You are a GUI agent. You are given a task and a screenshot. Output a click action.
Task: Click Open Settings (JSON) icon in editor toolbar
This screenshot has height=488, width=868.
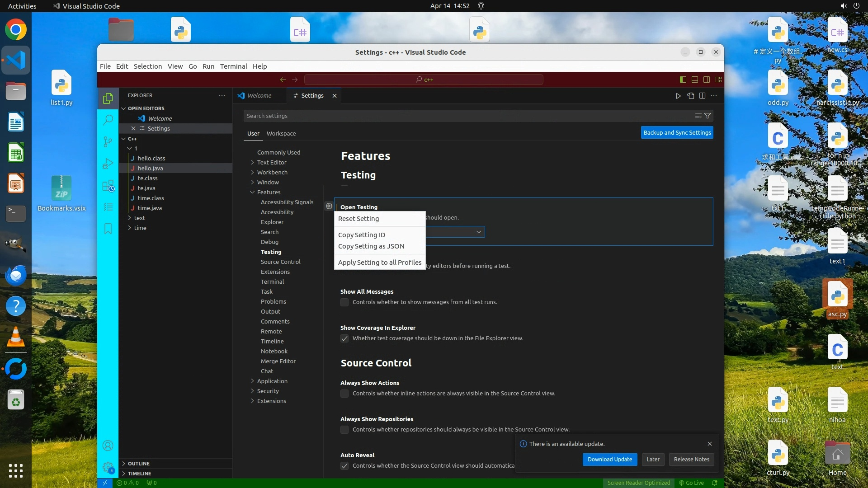click(x=690, y=96)
